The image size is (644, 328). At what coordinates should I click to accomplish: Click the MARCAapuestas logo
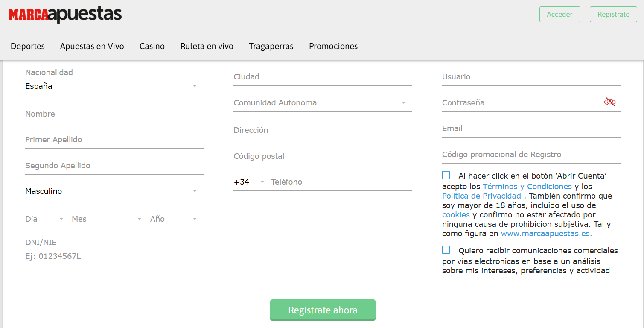point(65,15)
